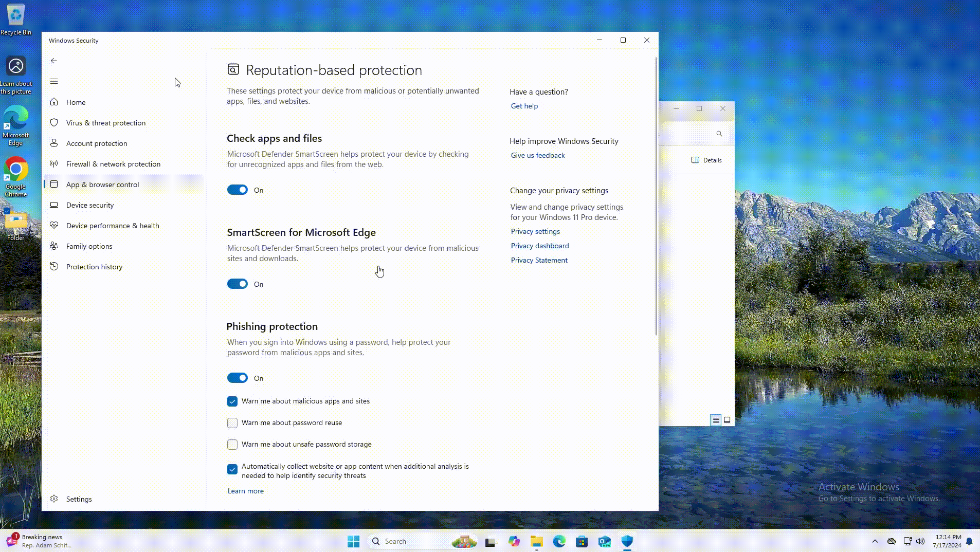The height and width of the screenshot is (552, 980).
Task: Enable Warn me about password reuse
Action: [232, 423]
